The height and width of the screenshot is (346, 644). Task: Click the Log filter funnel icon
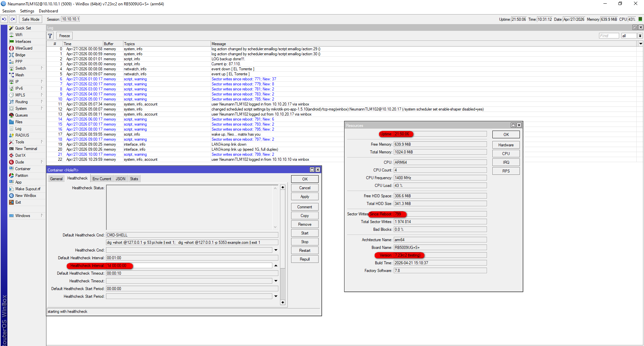(50, 36)
